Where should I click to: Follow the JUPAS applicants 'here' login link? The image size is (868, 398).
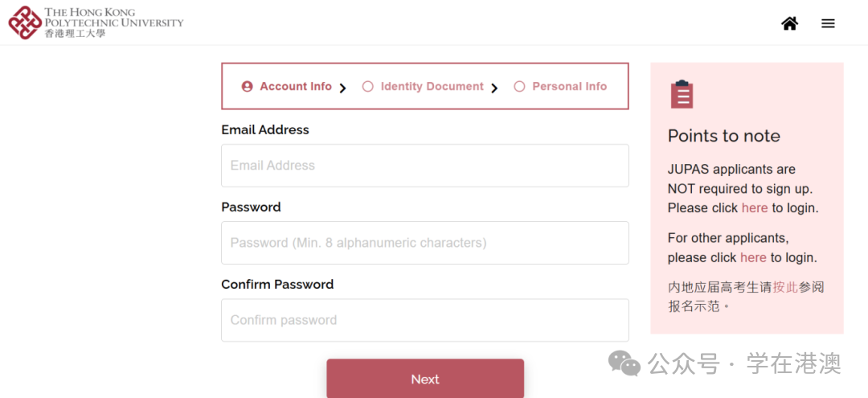point(754,208)
